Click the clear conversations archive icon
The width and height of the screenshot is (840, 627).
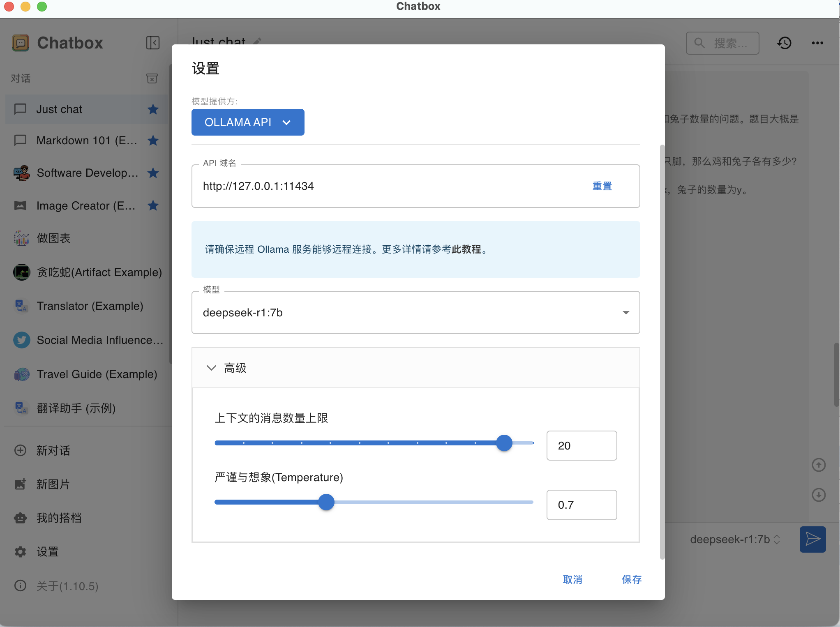point(152,78)
